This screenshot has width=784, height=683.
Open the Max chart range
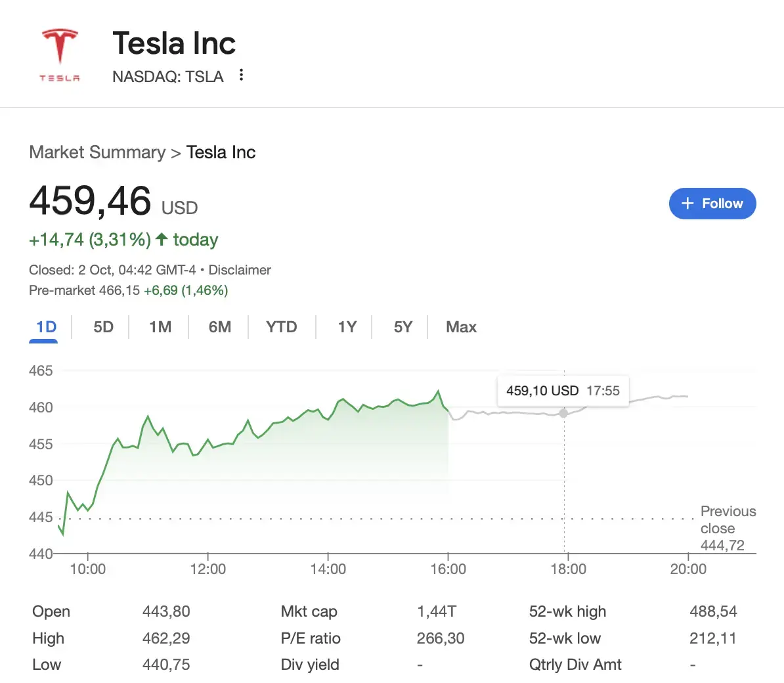coord(460,326)
